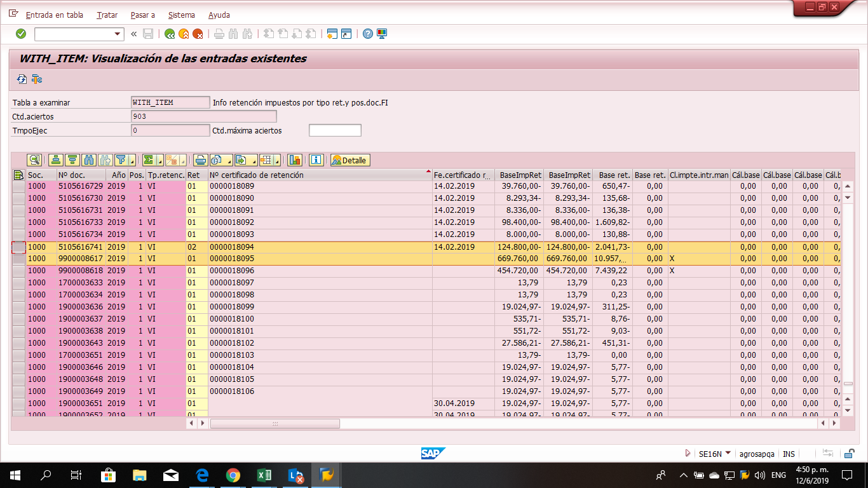Image resolution: width=868 pixels, height=488 pixels.
Task: Click the red Cancel icon
Action: [198, 34]
